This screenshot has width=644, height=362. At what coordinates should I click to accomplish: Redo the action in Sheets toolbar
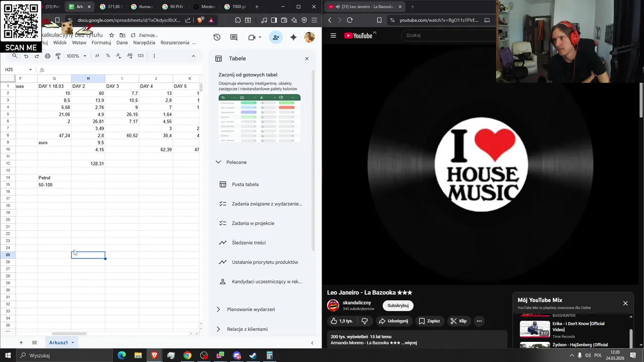(x=36, y=56)
